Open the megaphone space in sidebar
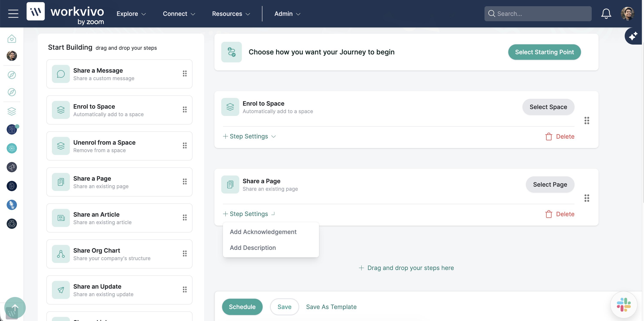644x321 pixels. [12, 167]
